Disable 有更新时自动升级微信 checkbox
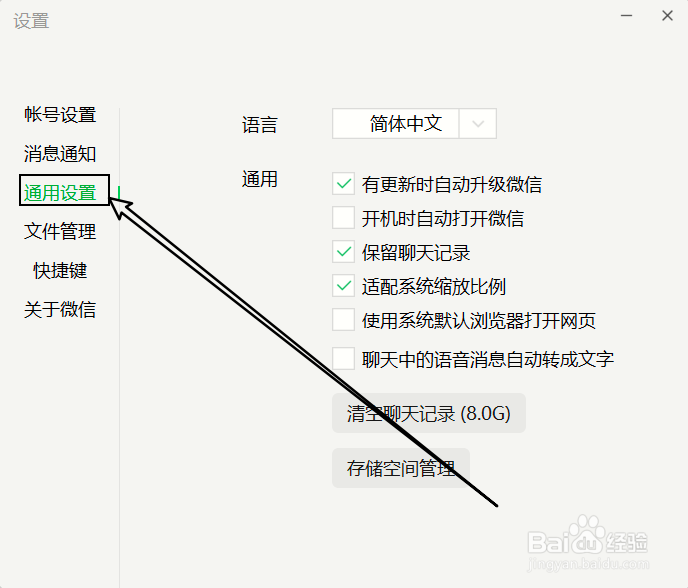This screenshot has height=588, width=688. pos(344,184)
